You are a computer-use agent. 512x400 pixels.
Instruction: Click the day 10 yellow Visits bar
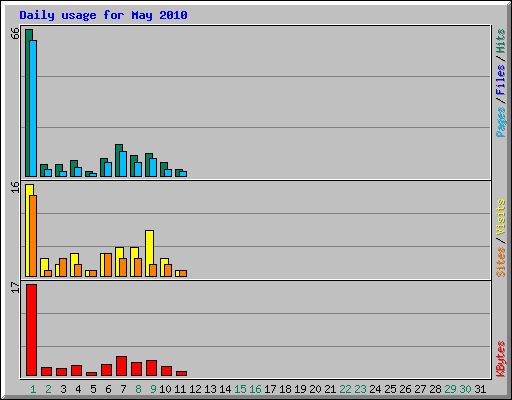pyautogui.click(x=163, y=267)
